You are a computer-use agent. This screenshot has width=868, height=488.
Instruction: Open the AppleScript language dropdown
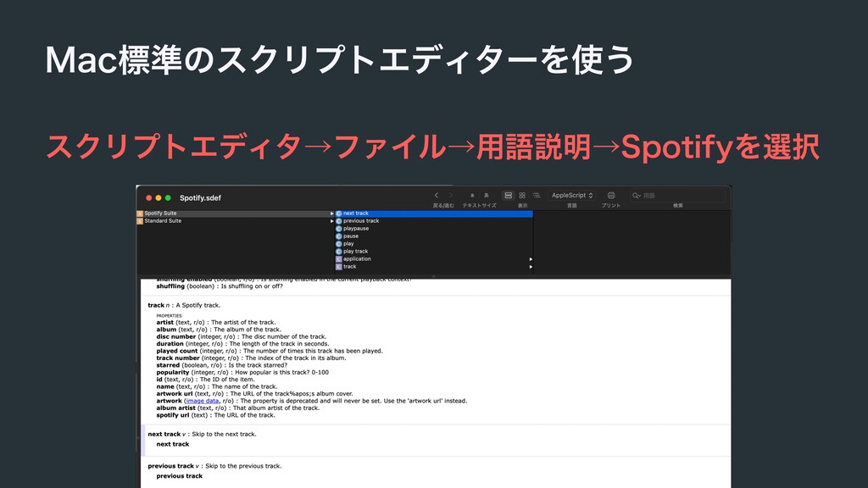(572, 196)
